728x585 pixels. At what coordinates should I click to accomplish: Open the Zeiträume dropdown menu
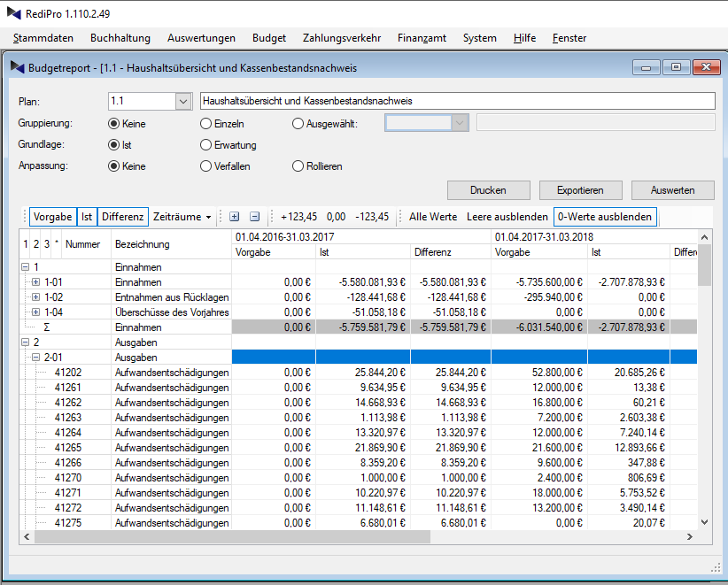tap(182, 216)
